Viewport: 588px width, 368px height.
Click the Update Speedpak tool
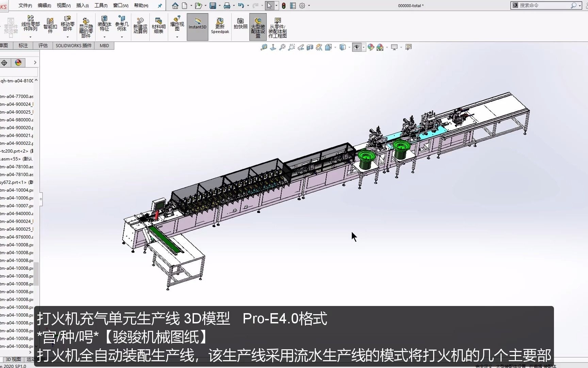(220, 26)
